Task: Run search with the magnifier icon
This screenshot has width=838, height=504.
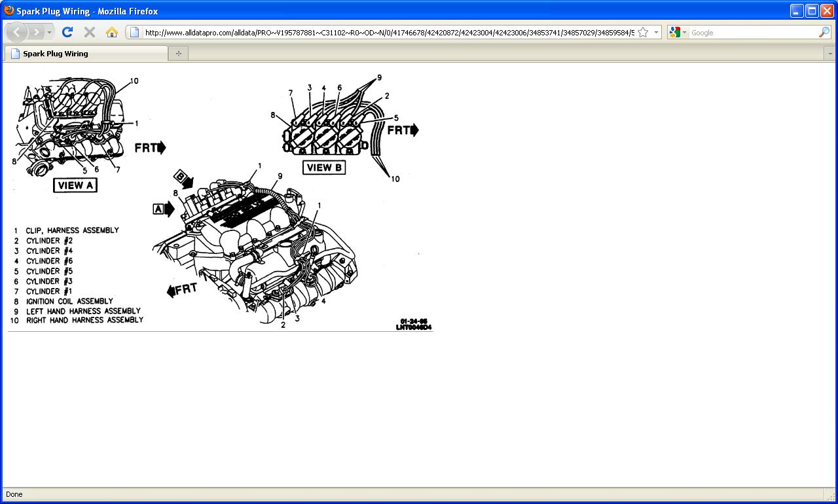Action: [x=824, y=32]
